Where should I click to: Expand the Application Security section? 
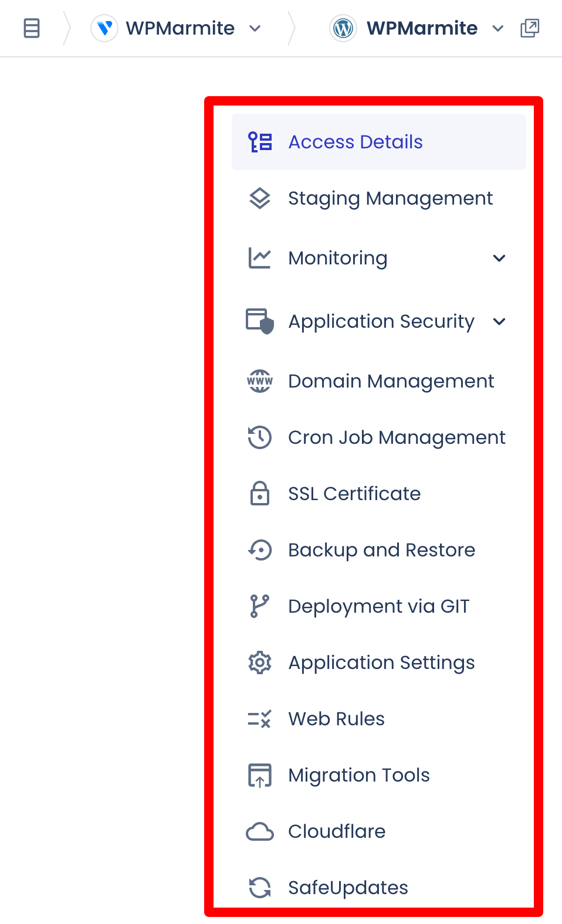(x=499, y=321)
